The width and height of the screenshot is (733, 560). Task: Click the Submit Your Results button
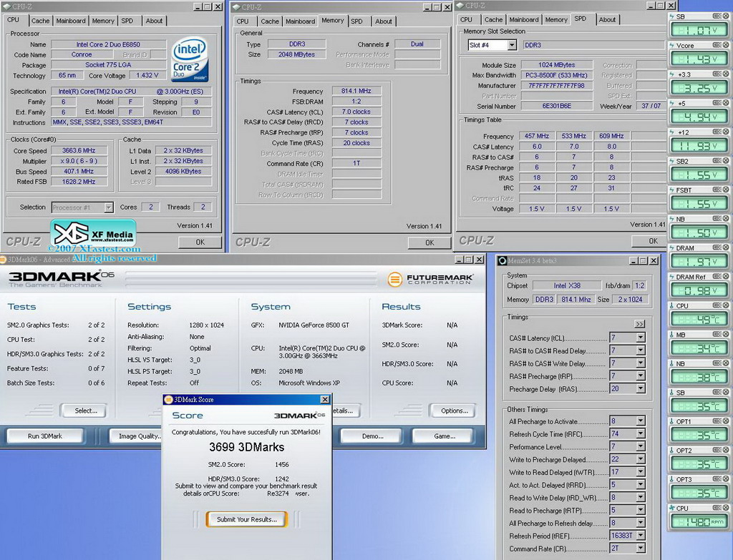(x=246, y=519)
